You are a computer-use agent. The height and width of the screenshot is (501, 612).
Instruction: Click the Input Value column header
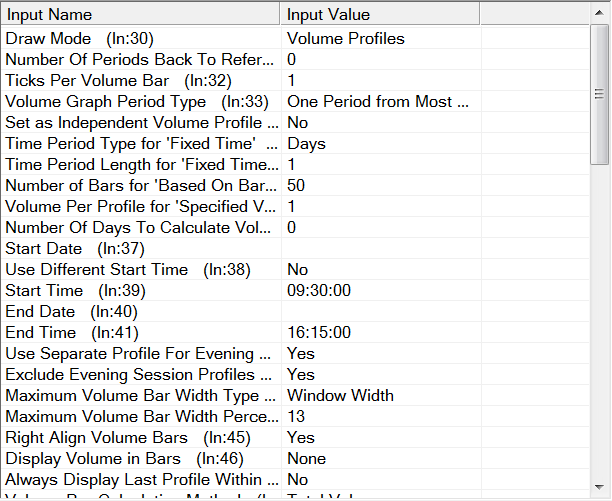(380, 14)
